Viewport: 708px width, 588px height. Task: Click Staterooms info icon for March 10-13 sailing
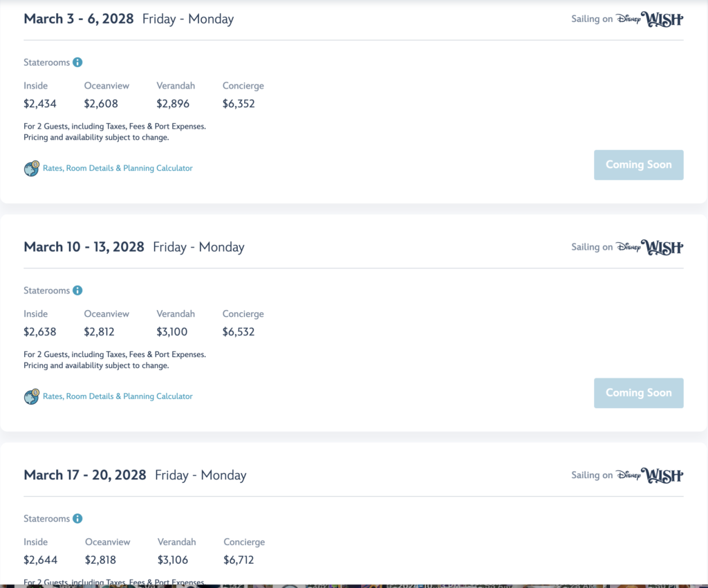77,291
